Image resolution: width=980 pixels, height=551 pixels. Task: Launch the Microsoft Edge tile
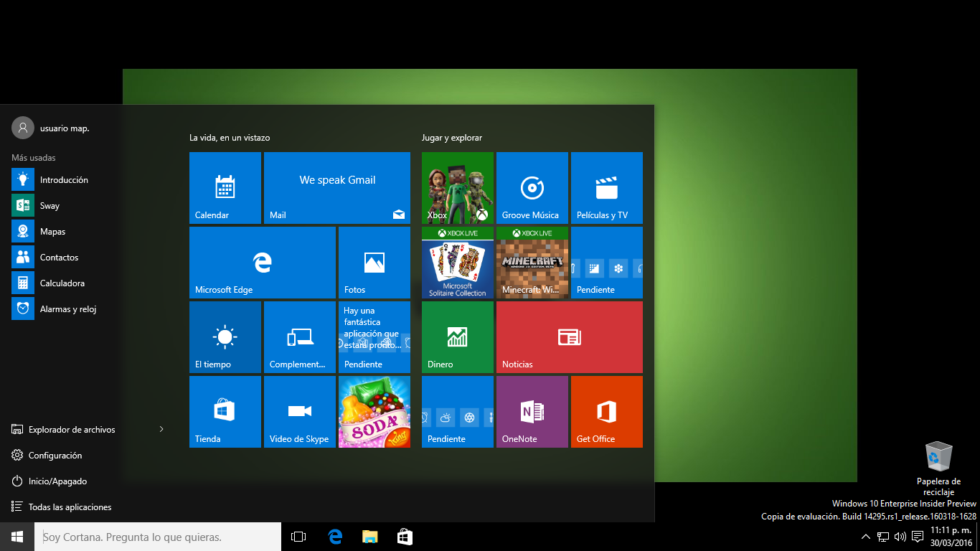[x=263, y=263]
